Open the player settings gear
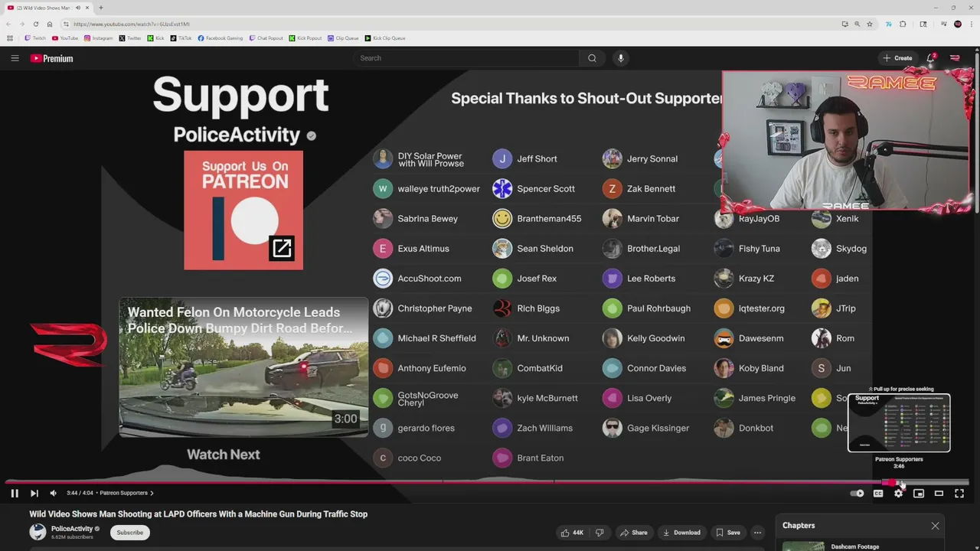This screenshot has width=980, height=551. [898, 494]
